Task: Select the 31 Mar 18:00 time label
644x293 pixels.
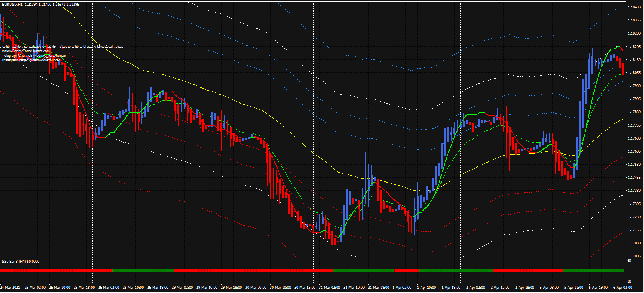Action: click(x=378, y=287)
